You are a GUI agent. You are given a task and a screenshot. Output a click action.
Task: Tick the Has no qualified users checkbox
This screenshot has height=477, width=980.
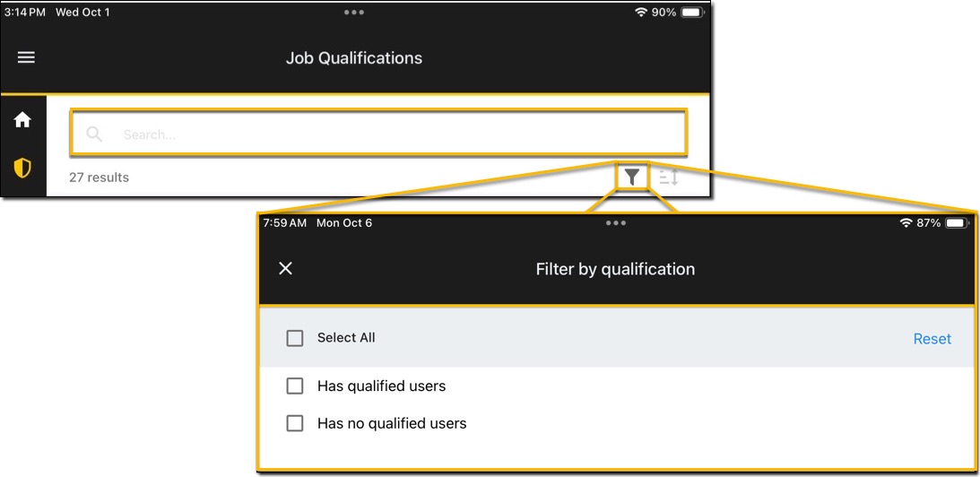point(295,423)
